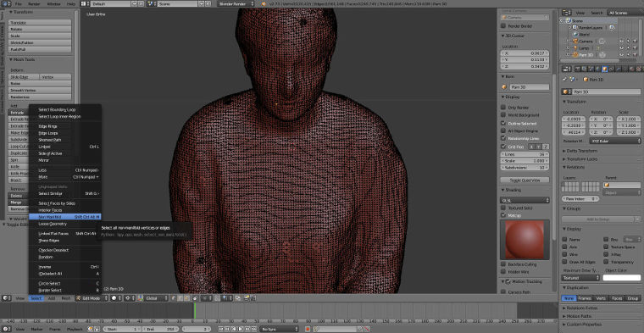The image size is (644, 333).
Task: Open the XYZ Euler rotation mode dropdown
Action: [x=615, y=141]
